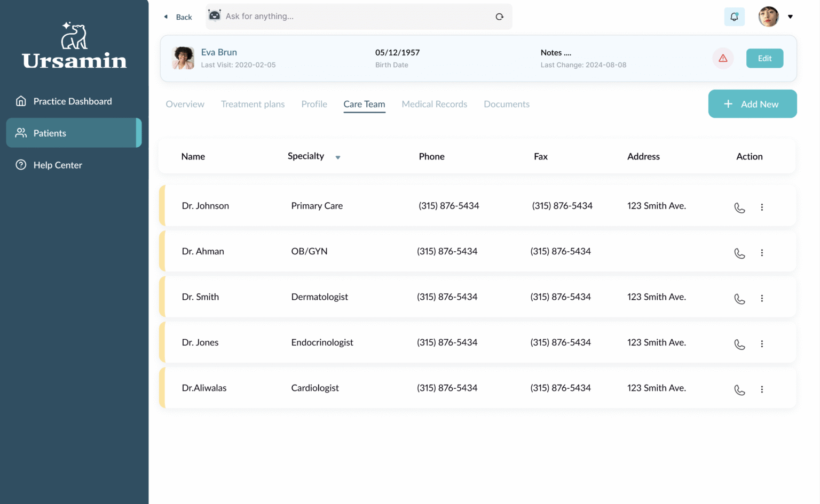Image resolution: width=820 pixels, height=504 pixels.
Task: Click the refresh icon in the search bar
Action: pyautogui.click(x=499, y=17)
